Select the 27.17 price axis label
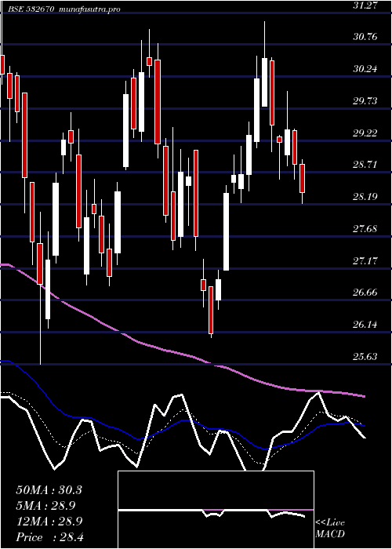Viewport: 392px width, 549px height. click(x=365, y=261)
